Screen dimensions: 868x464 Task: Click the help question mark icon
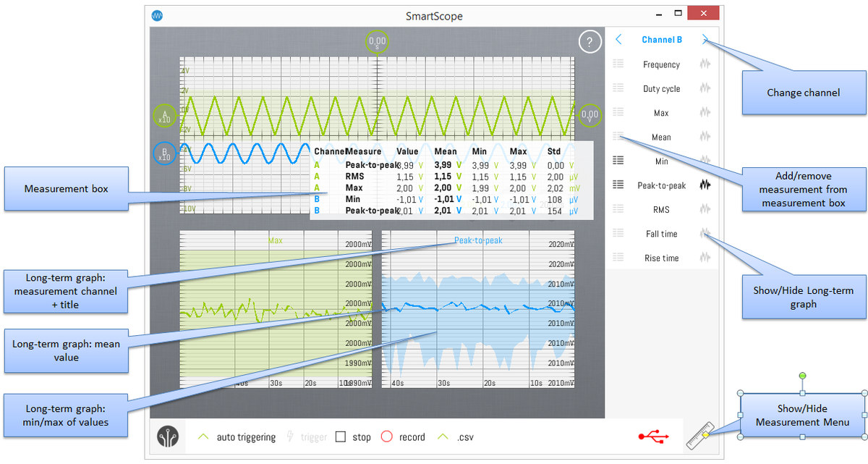tap(590, 42)
